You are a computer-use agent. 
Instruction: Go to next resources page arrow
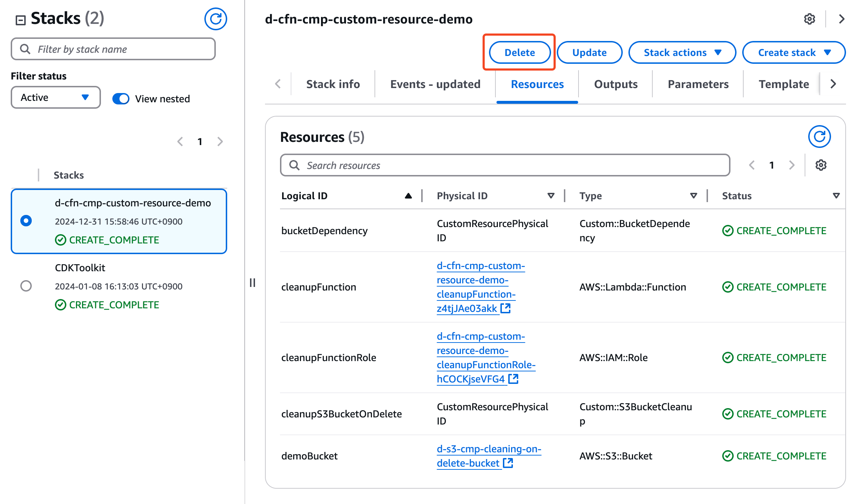click(792, 165)
